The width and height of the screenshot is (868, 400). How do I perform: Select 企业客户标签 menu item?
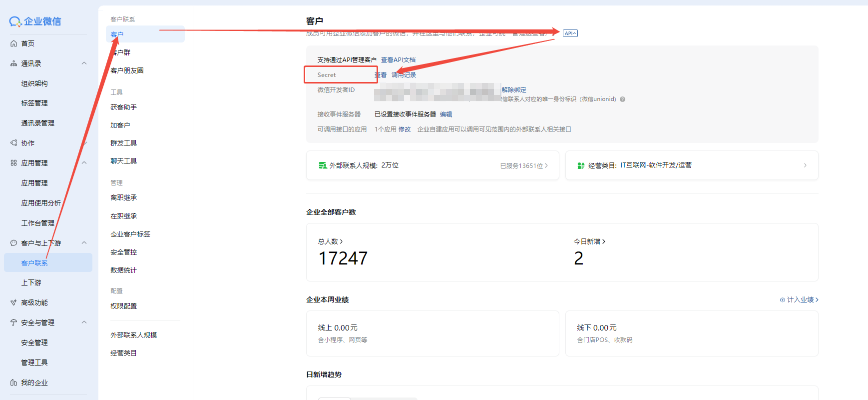(130, 234)
